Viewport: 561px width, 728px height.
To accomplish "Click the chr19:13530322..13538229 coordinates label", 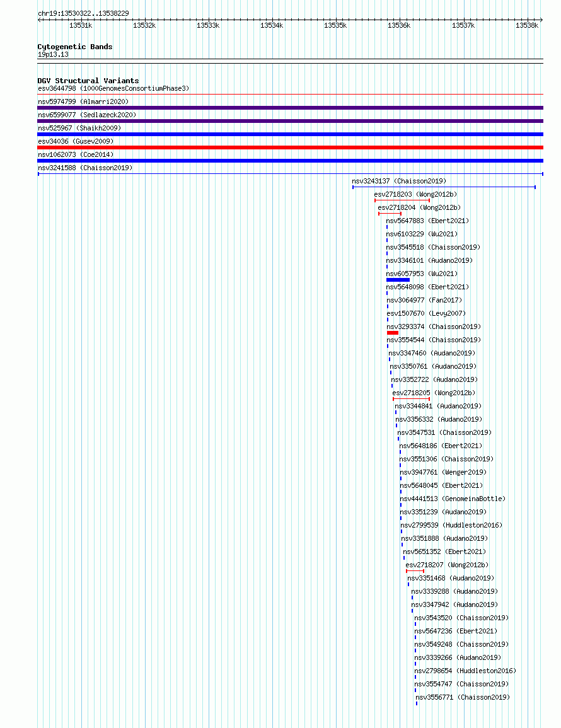I will point(83,13).
